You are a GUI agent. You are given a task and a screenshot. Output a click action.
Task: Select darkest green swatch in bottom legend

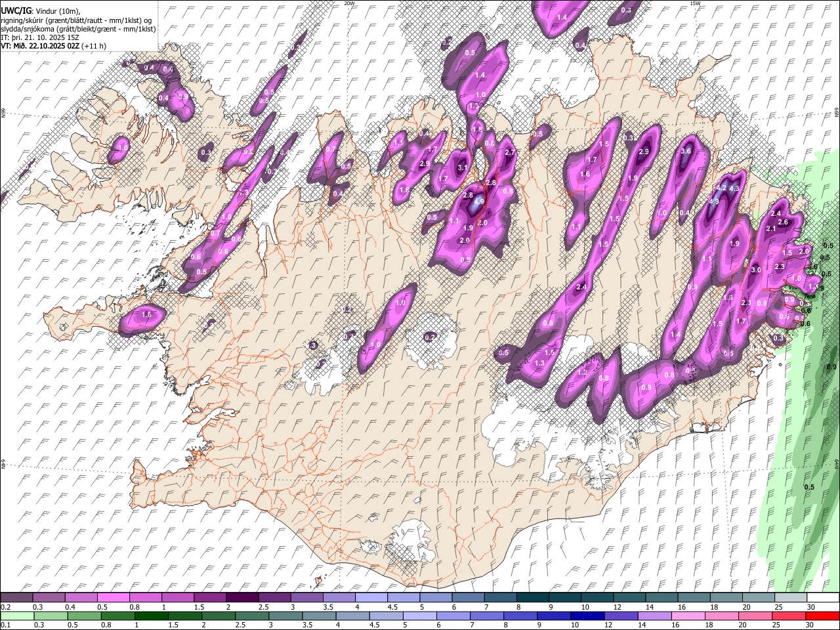click(151, 616)
